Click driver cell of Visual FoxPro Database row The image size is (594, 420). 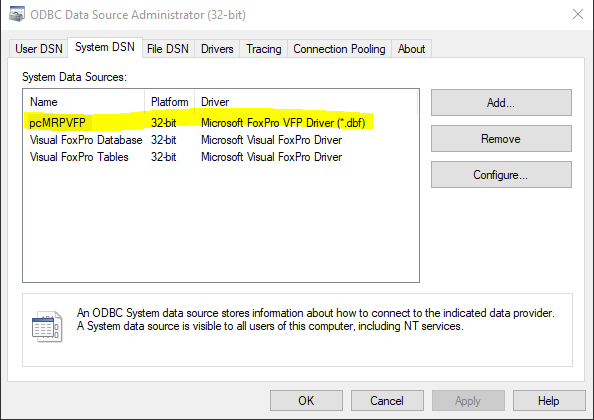point(271,140)
